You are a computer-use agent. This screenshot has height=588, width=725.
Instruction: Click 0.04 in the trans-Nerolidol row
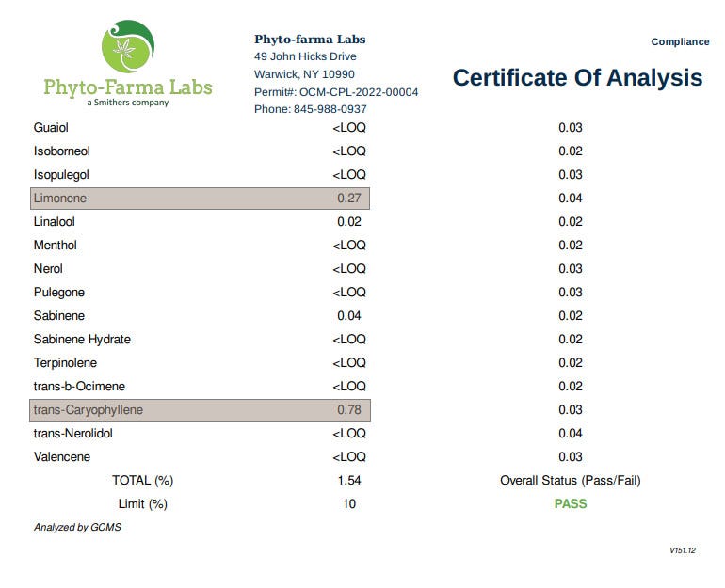570,435
